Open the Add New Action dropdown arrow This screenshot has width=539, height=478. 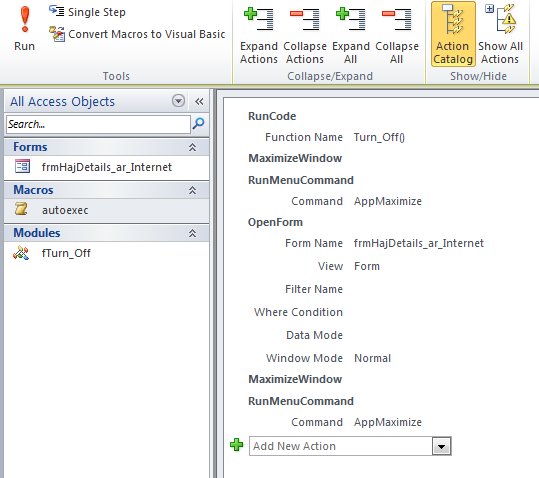coord(441,446)
